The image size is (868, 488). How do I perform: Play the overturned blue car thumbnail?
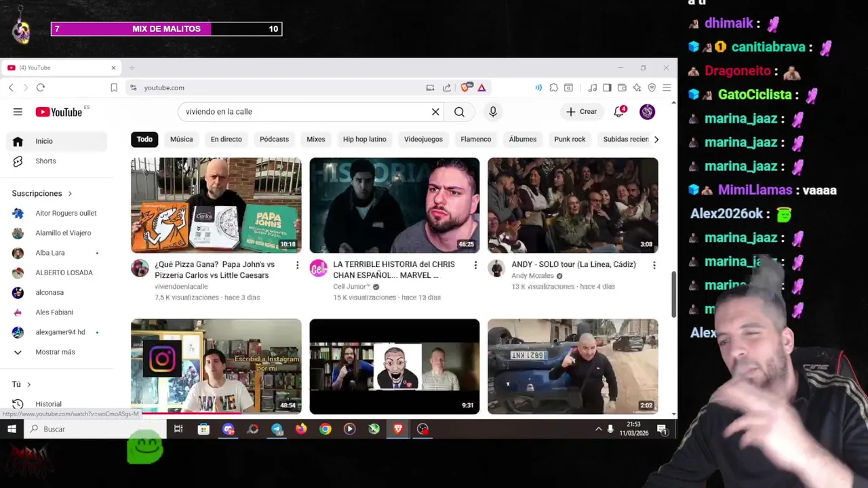click(x=572, y=366)
